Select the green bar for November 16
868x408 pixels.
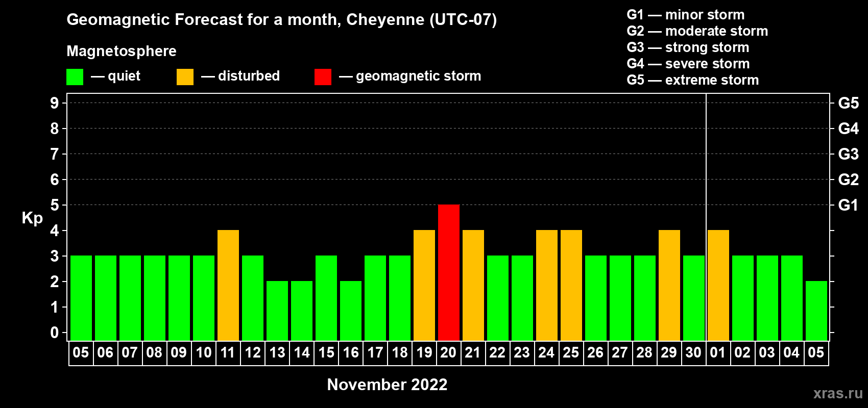point(351,311)
